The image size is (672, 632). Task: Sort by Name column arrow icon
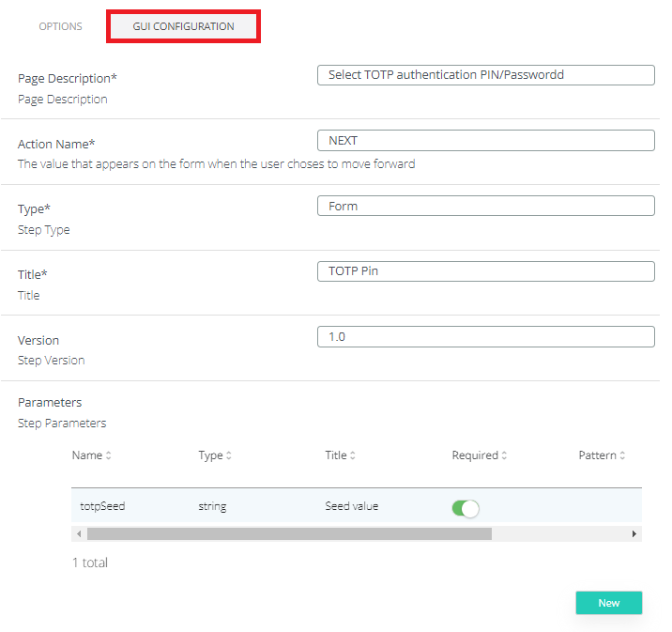coord(108,455)
